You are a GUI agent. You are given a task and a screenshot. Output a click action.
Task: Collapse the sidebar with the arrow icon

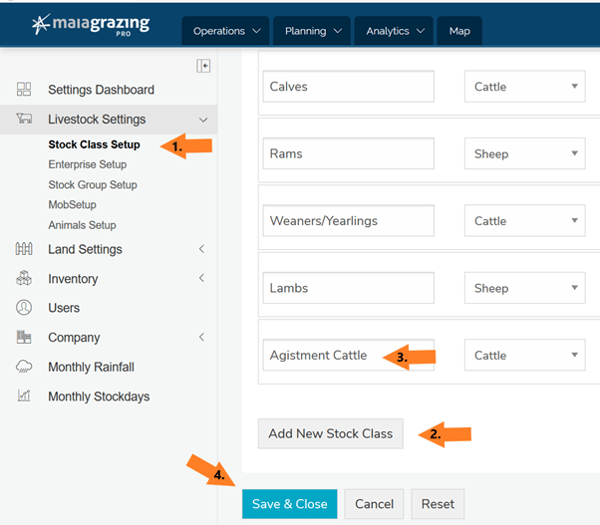204,66
